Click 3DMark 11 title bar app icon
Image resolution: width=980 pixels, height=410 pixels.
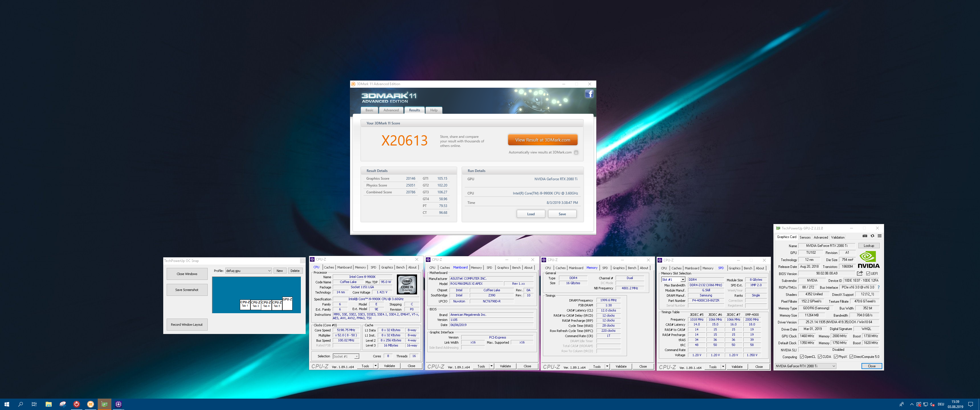[x=354, y=84]
